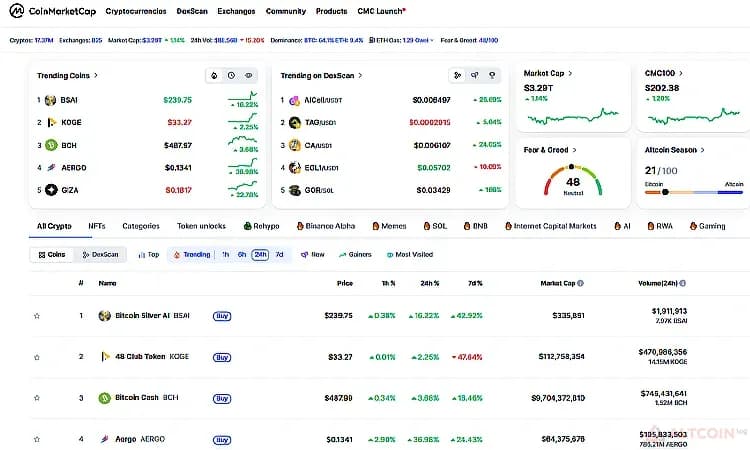Switch to Categories tab

click(141, 226)
